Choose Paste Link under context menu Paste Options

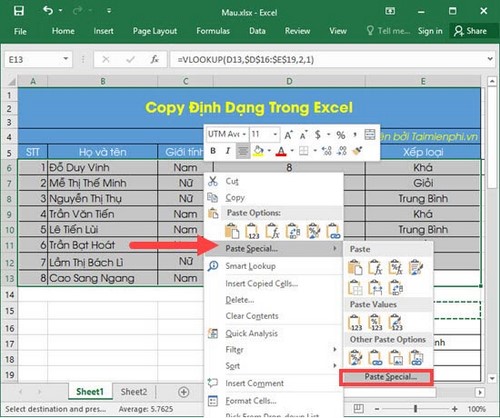coord(333,231)
